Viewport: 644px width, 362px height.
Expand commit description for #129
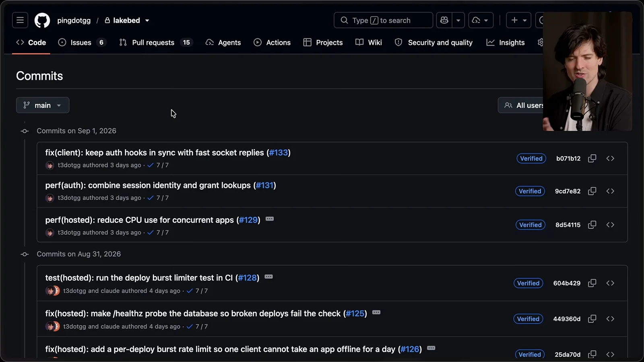270,219
